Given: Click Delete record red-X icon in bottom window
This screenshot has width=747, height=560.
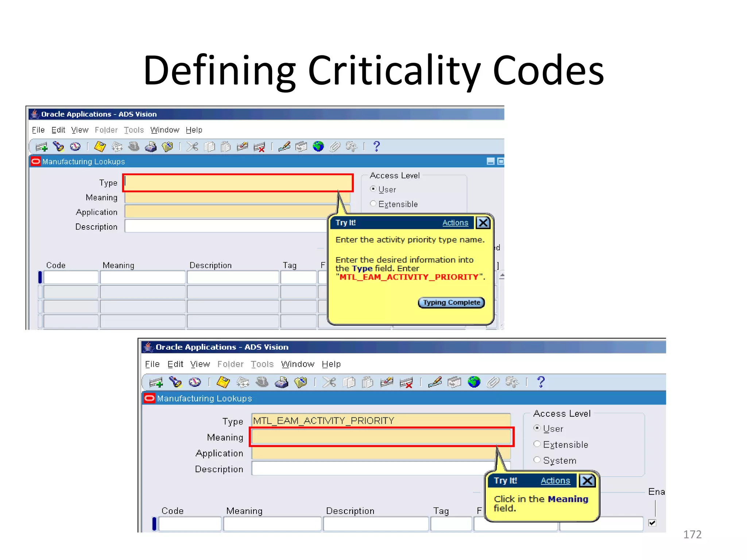Looking at the screenshot, I should [406, 382].
